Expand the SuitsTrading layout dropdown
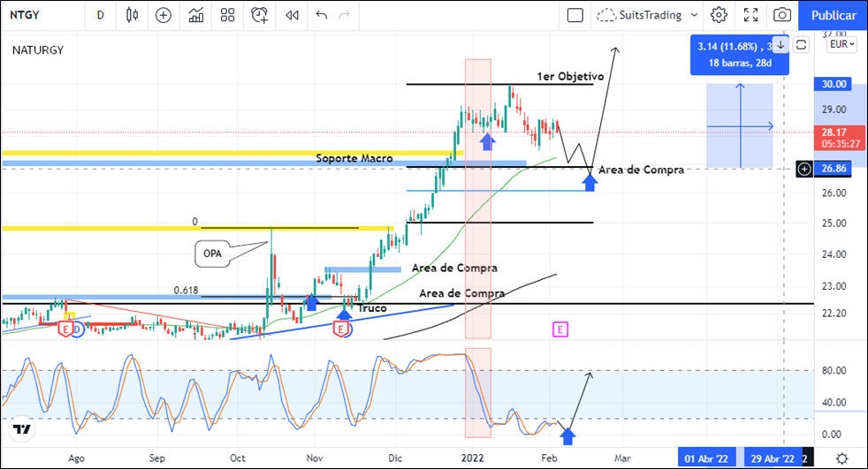The height and width of the screenshot is (469, 868). tap(695, 15)
